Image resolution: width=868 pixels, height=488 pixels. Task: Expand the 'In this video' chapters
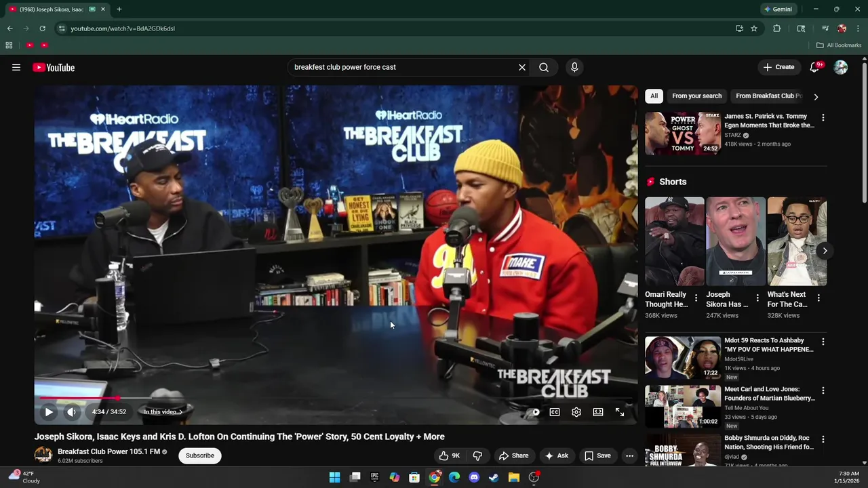coord(163,411)
